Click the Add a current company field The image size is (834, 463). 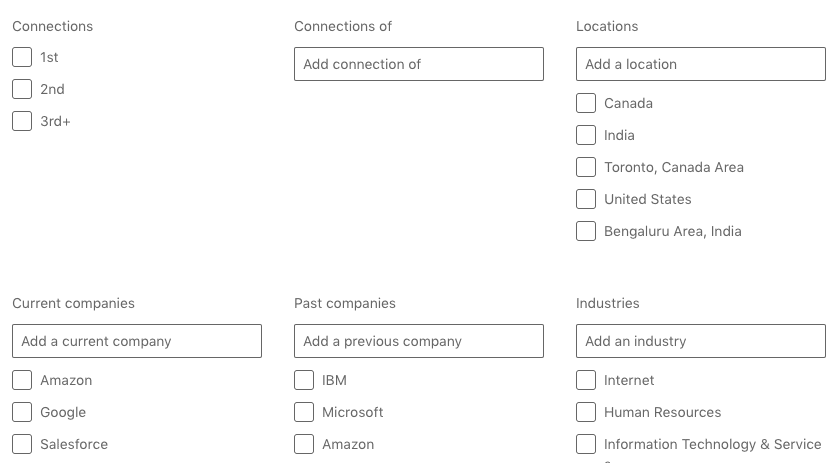(136, 341)
